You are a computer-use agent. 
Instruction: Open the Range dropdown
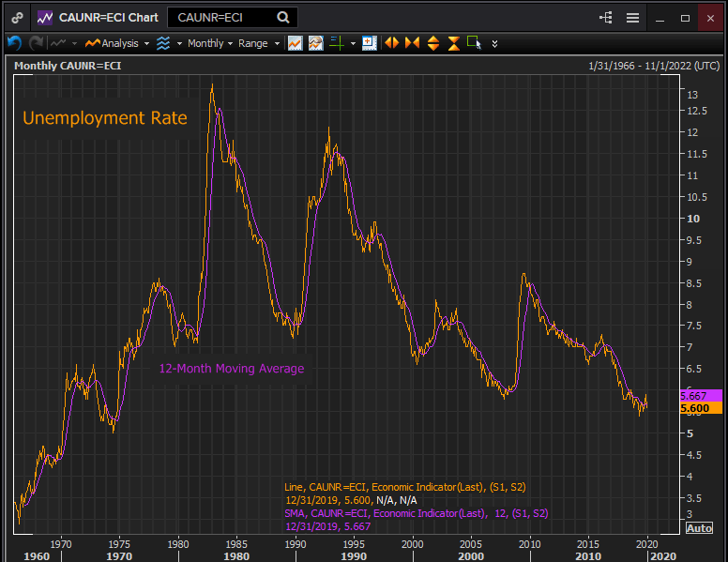(x=257, y=43)
